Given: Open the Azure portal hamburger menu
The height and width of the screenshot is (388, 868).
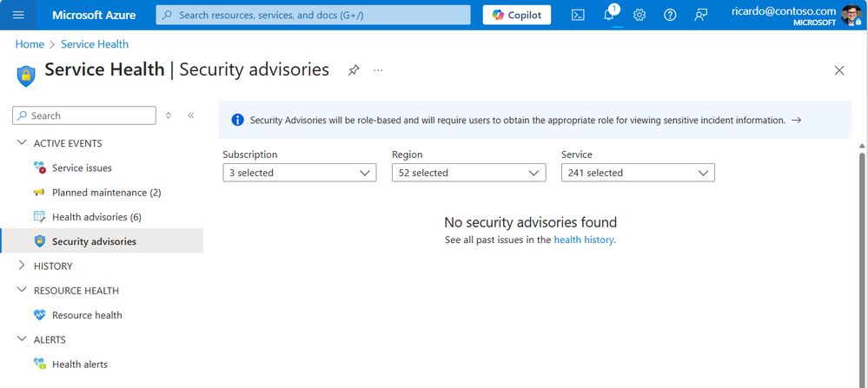Looking at the screenshot, I should [18, 15].
